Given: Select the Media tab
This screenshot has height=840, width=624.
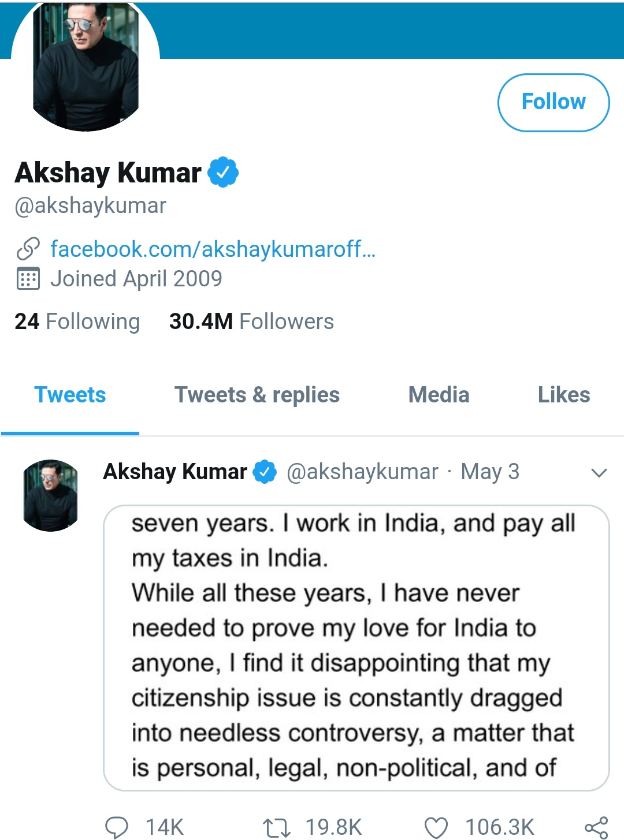Looking at the screenshot, I should 439,395.
